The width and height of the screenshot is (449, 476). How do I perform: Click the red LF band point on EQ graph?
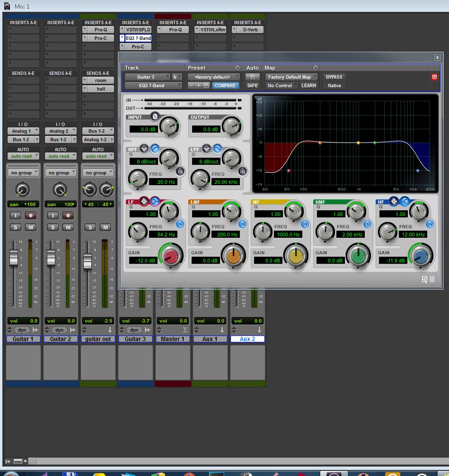point(289,171)
